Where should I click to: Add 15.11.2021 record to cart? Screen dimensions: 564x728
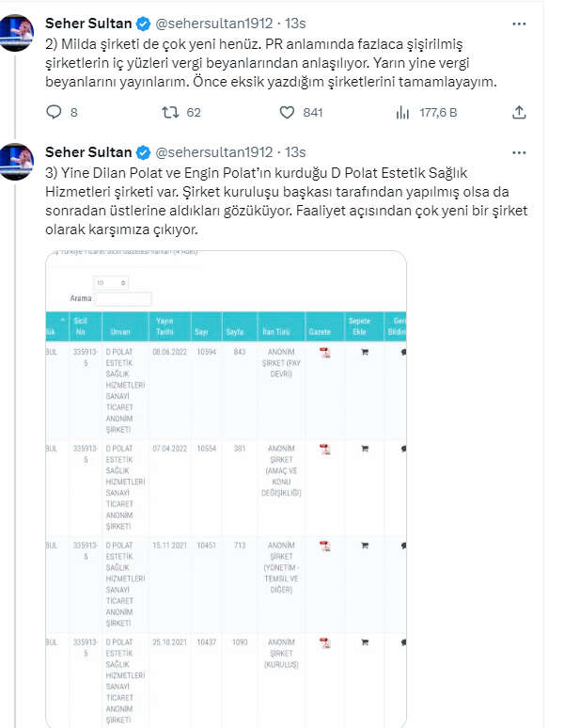[365, 546]
